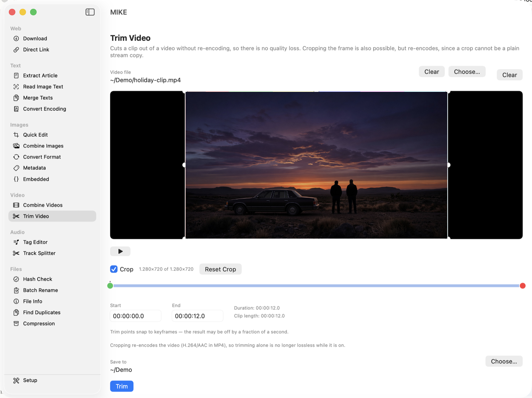Choose a Save to destination folder
The image size is (532, 398).
point(504,361)
